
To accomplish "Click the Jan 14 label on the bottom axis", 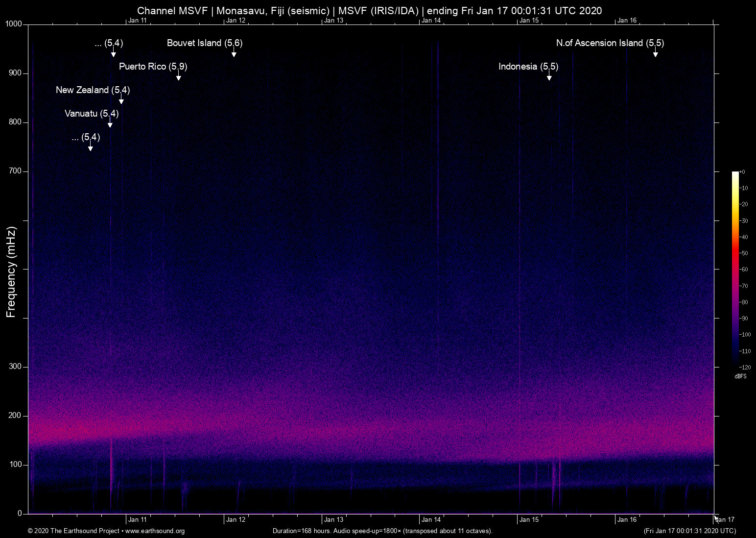I will pos(431,520).
